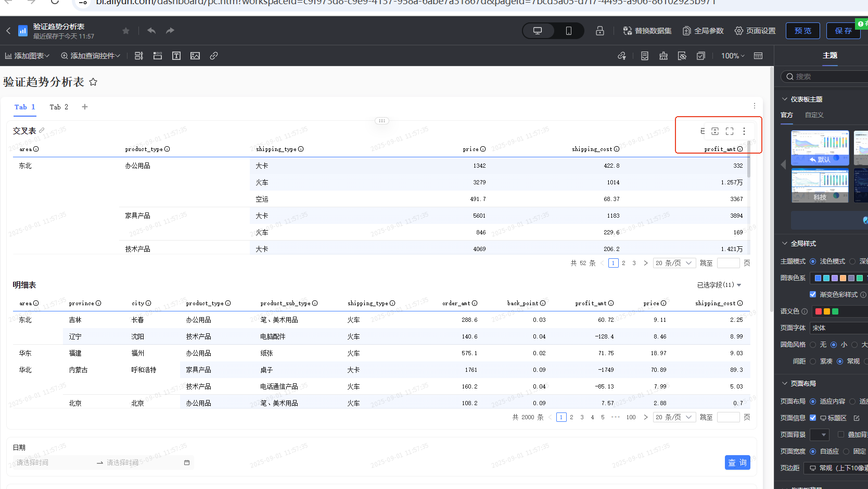Click the 预览 preview button
This screenshot has height=489, width=868.
[802, 31]
